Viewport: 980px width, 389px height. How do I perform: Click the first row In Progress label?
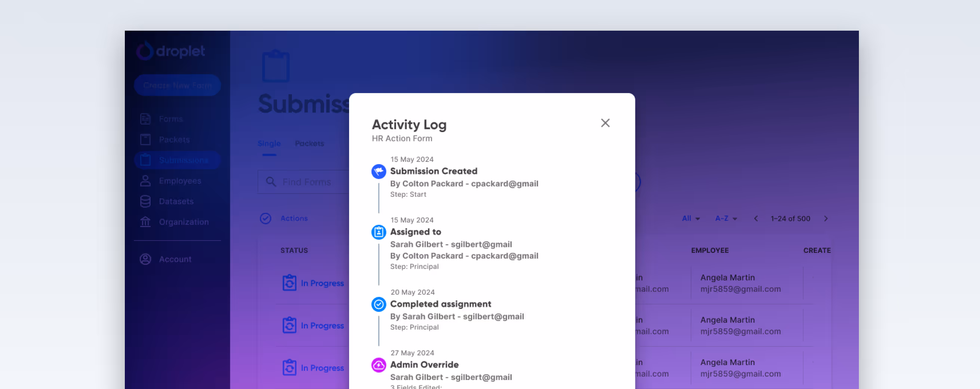322,283
